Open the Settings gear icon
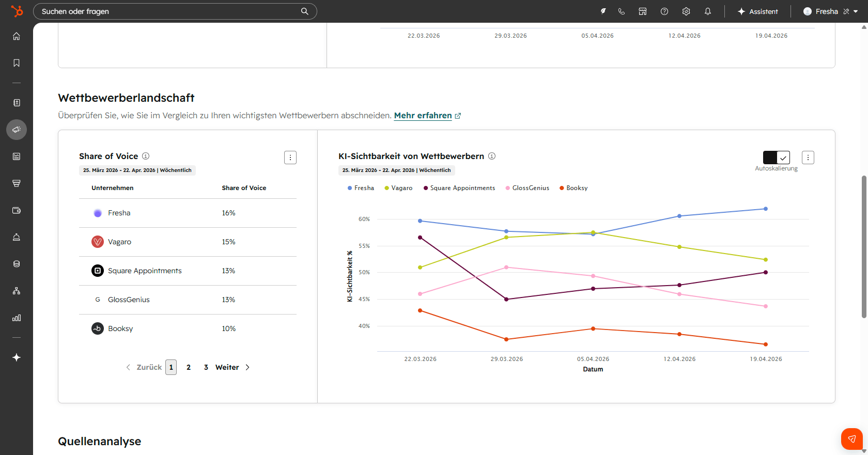The width and height of the screenshot is (868, 455). 686,11
